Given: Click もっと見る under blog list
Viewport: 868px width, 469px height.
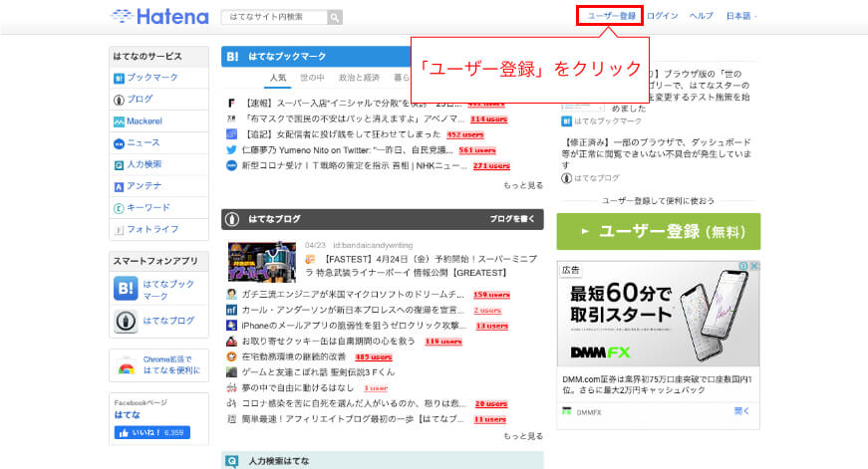Looking at the screenshot, I should pos(523,436).
